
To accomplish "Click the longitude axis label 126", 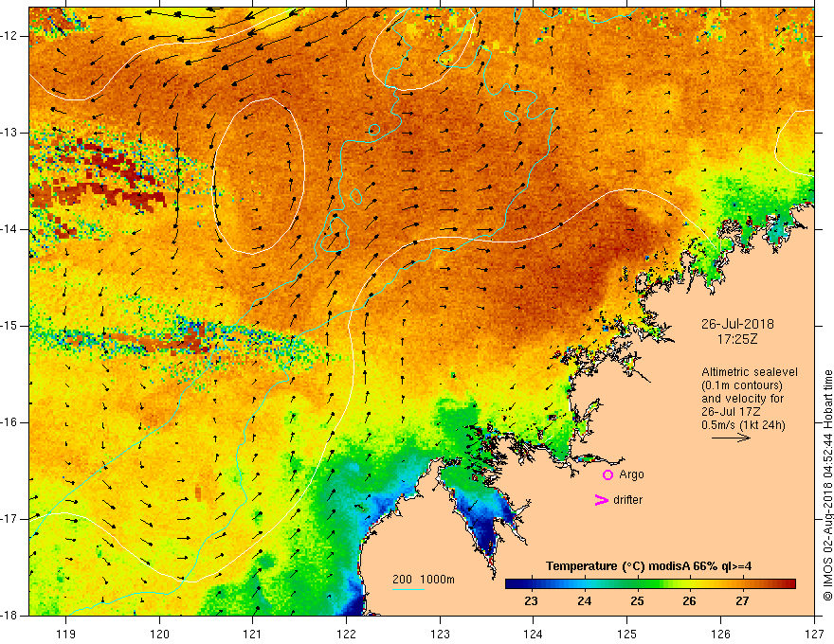I will (720, 634).
